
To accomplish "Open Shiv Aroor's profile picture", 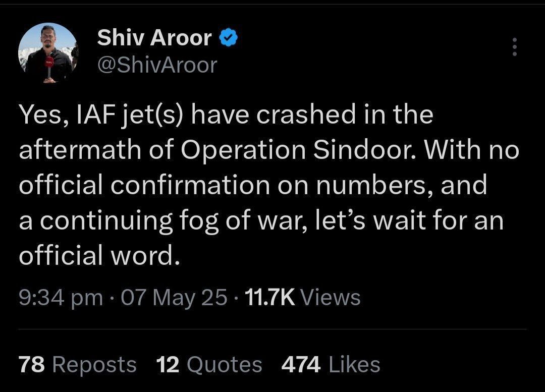I will click(x=48, y=53).
